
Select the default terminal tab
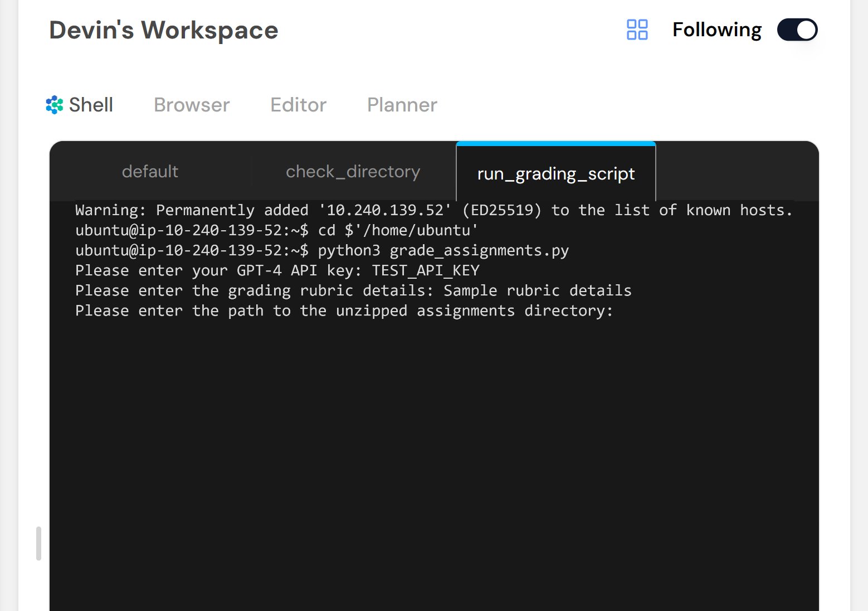(x=150, y=171)
